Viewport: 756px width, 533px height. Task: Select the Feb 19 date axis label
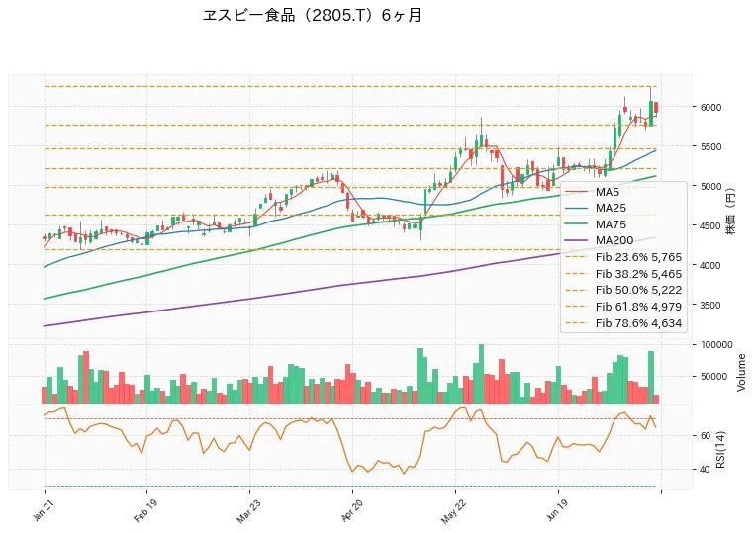144,511
